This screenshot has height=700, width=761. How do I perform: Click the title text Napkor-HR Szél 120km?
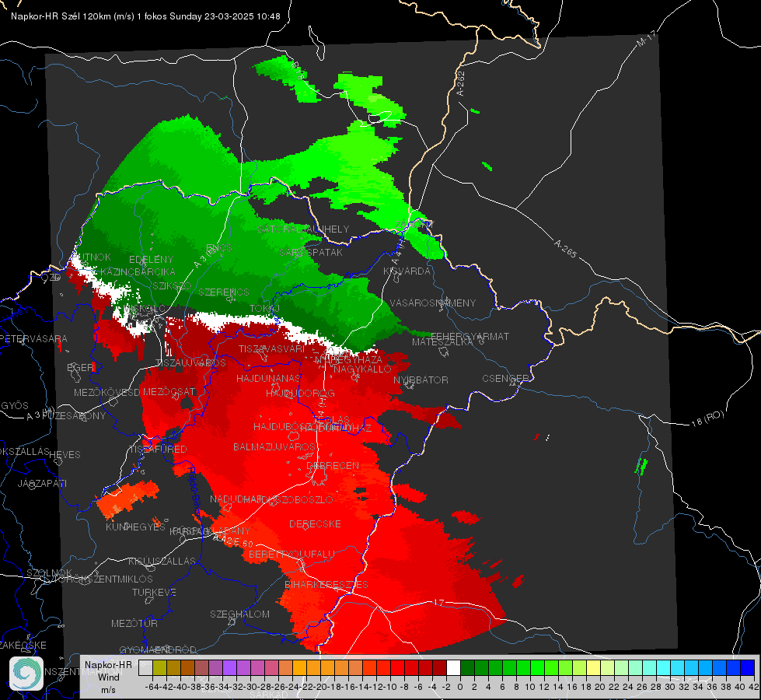tap(61, 16)
